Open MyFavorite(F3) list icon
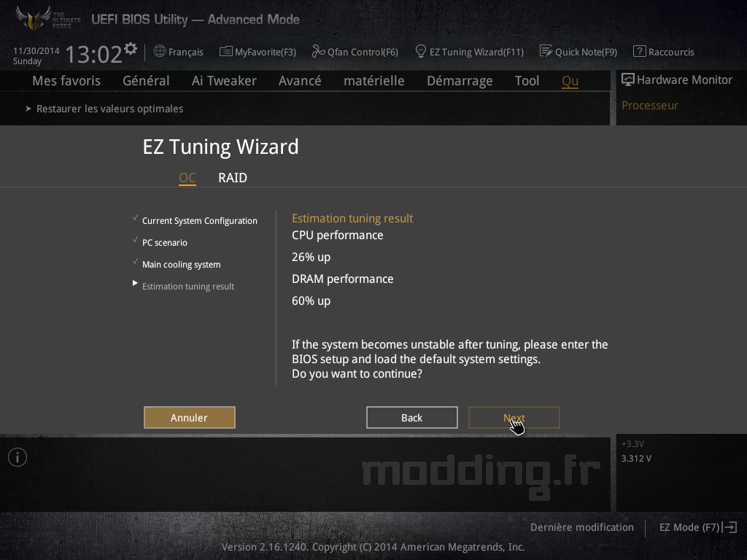 click(x=226, y=52)
